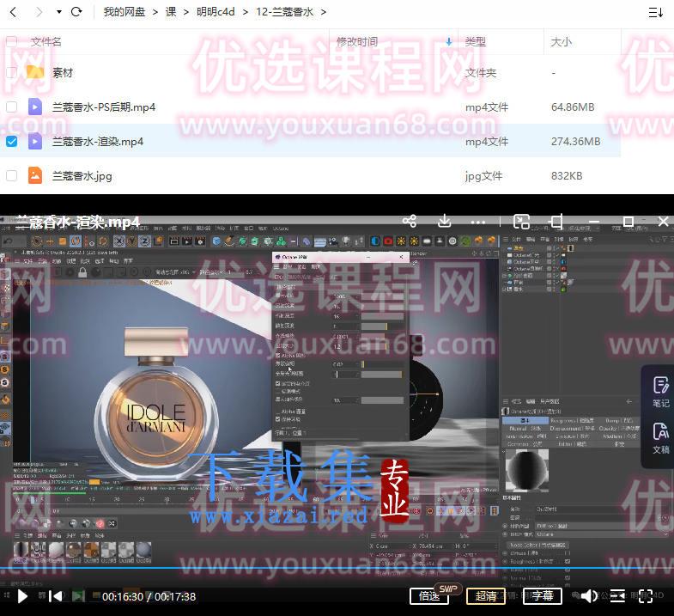Screen dimensions: 674x616
Task: Download the video with the download icon
Action: click(x=445, y=221)
